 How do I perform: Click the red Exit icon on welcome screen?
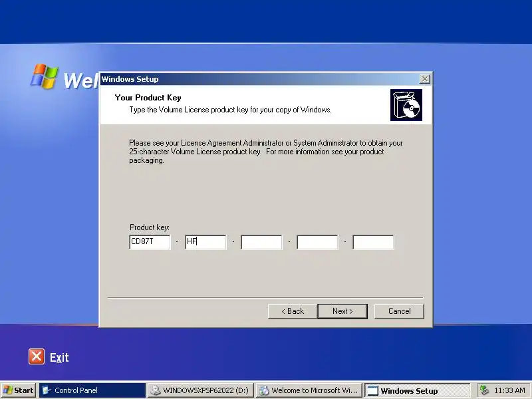click(x=37, y=356)
